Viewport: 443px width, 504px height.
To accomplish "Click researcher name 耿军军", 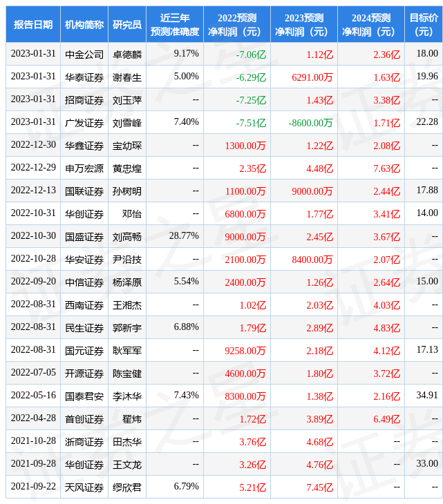I will (127, 351).
